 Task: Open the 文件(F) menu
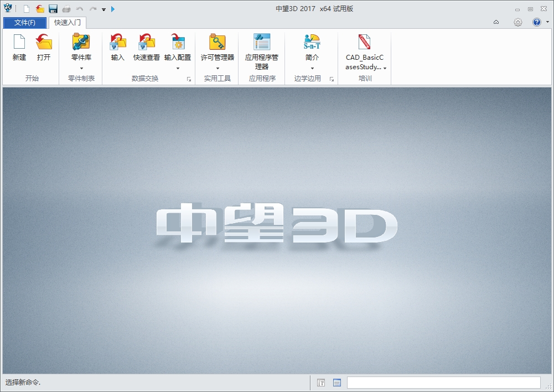click(24, 23)
